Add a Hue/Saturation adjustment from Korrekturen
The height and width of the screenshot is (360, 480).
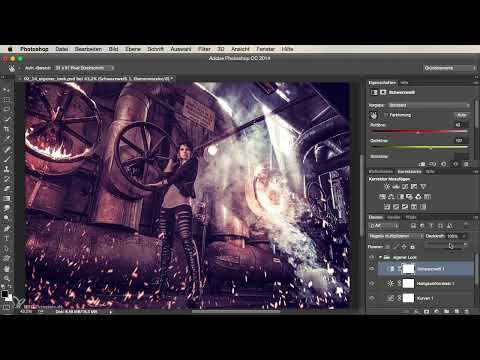pyautogui.click(x=383, y=197)
